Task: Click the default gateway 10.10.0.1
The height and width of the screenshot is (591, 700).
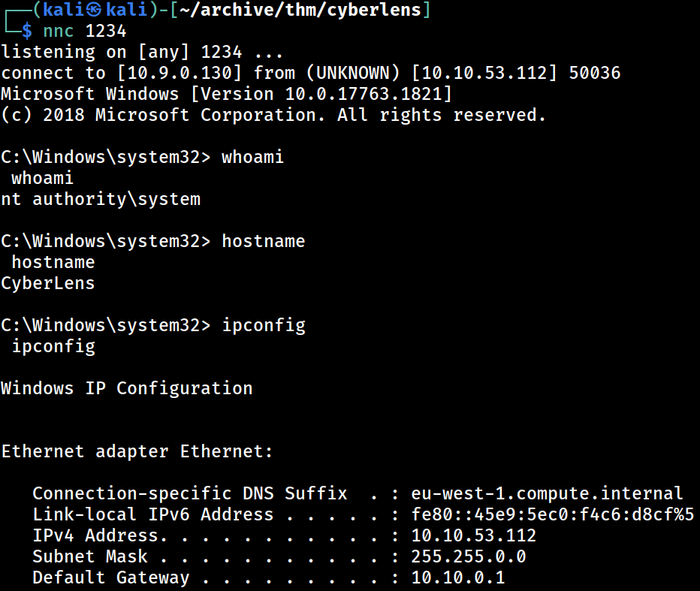Action: coord(458,577)
